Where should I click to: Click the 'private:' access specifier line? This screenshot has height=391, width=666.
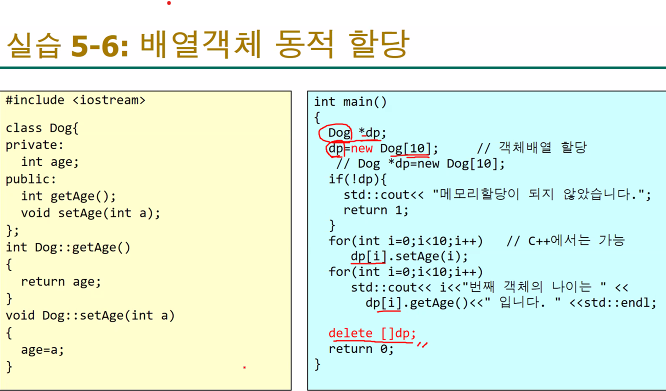(34, 145)
